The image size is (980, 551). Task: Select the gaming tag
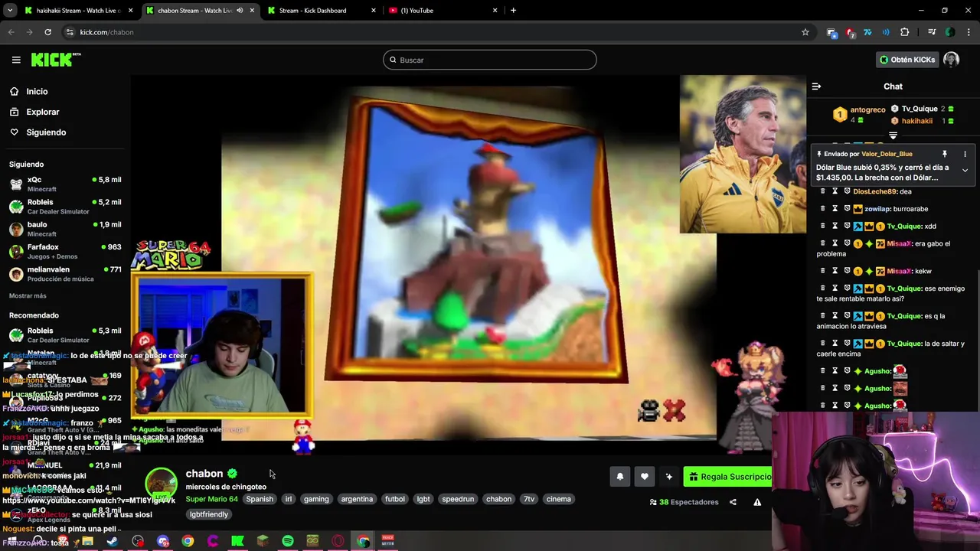(316, 499)
